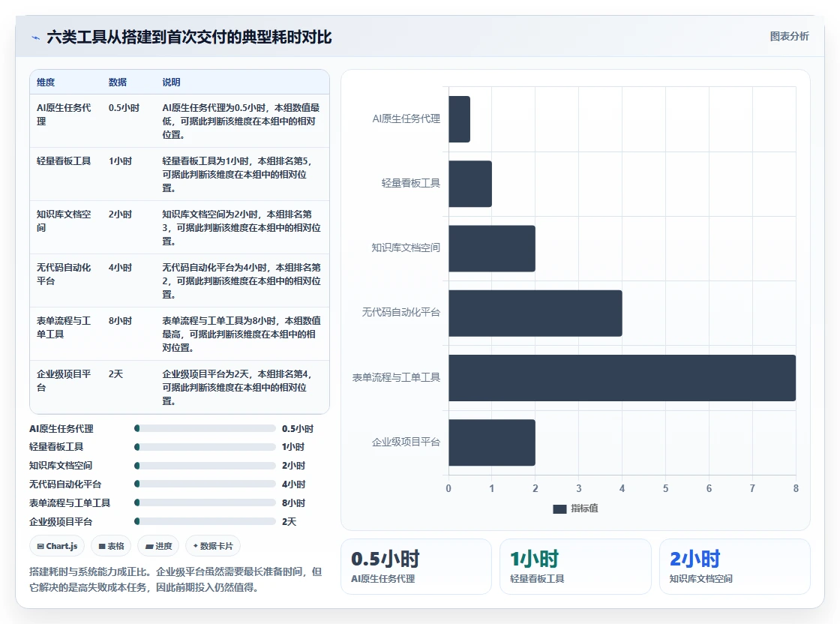840x624 pixels.
Task: Click the 数据 column header
Action: 117,82
